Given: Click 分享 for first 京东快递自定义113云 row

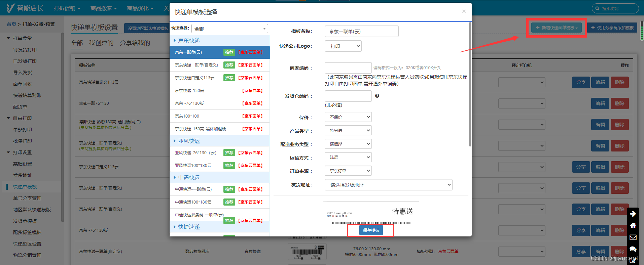Looking at the screenshot, I should [x=581, y=82].
